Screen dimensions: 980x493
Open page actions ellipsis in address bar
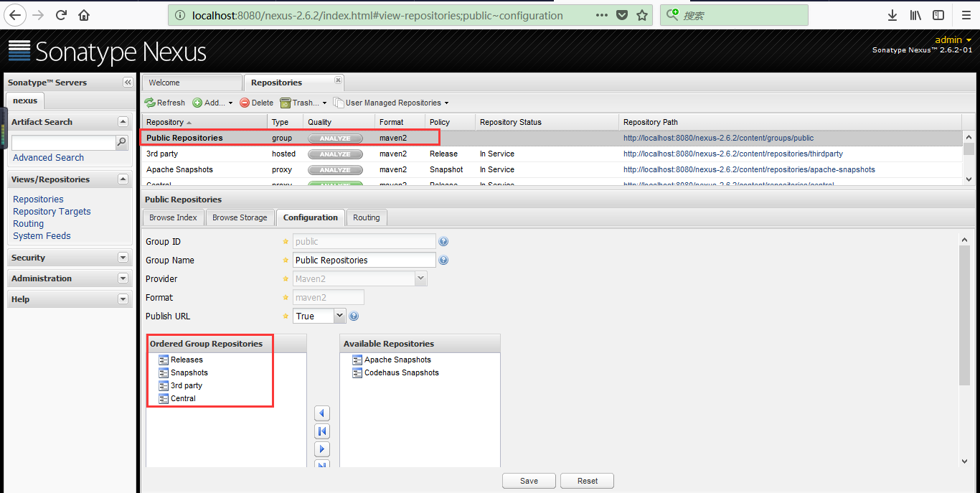coord(602,15)
